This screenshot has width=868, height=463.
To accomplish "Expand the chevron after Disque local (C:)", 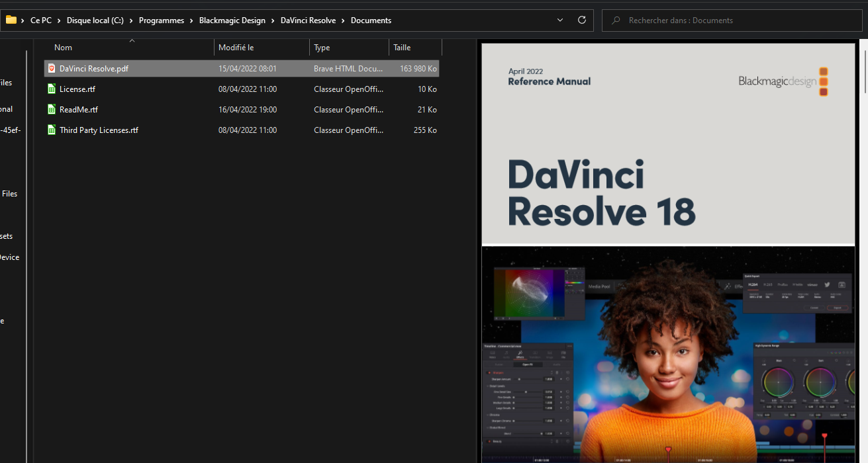I will pyautogui.click(x=131, y=21).
